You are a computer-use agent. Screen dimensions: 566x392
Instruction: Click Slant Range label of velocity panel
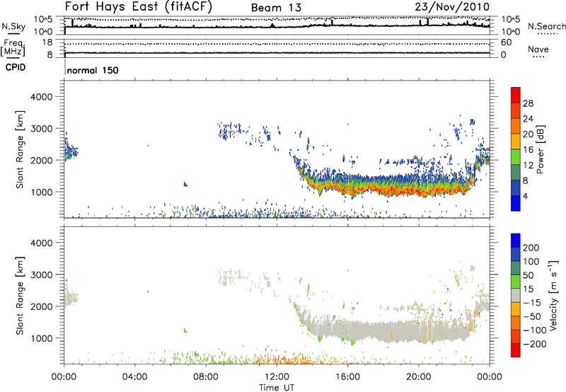[20, 295]
